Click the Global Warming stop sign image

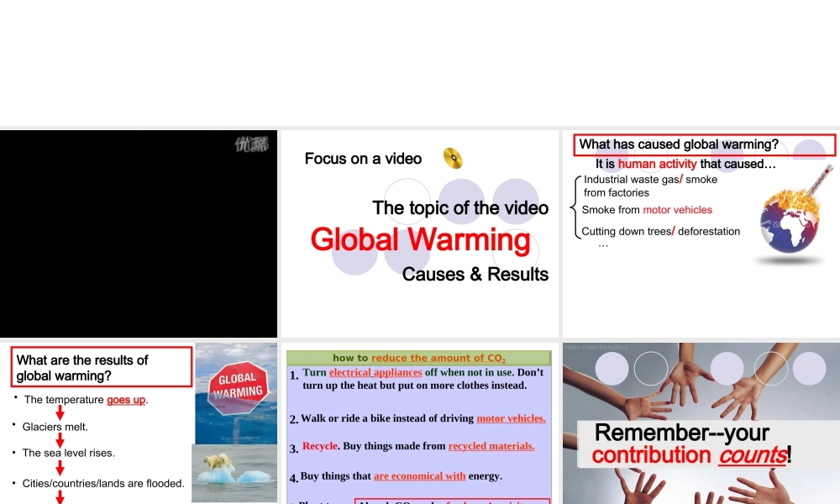(236, 394)
